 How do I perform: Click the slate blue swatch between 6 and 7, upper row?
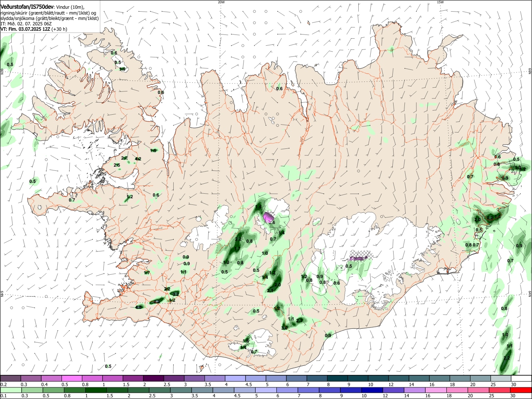(x=296, y=379)
